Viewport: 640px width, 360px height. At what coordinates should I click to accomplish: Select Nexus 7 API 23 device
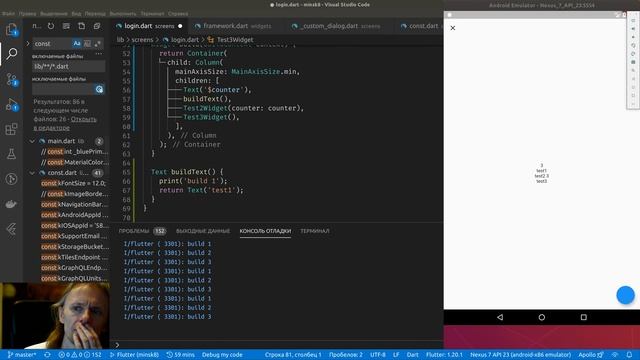pos(520,355)
